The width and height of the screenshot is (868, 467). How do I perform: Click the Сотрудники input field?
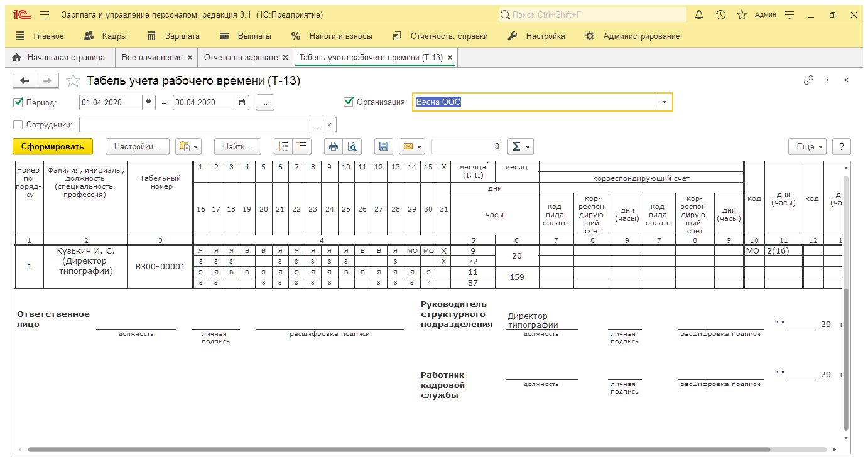[195, 124]
